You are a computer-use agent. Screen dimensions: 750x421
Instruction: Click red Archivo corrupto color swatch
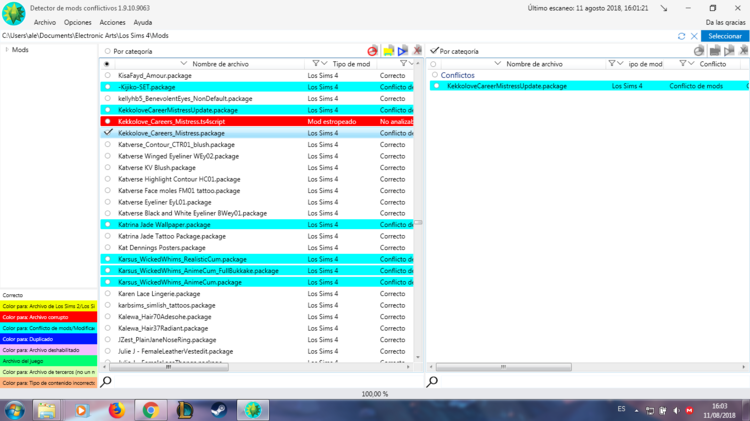(48, 317)
